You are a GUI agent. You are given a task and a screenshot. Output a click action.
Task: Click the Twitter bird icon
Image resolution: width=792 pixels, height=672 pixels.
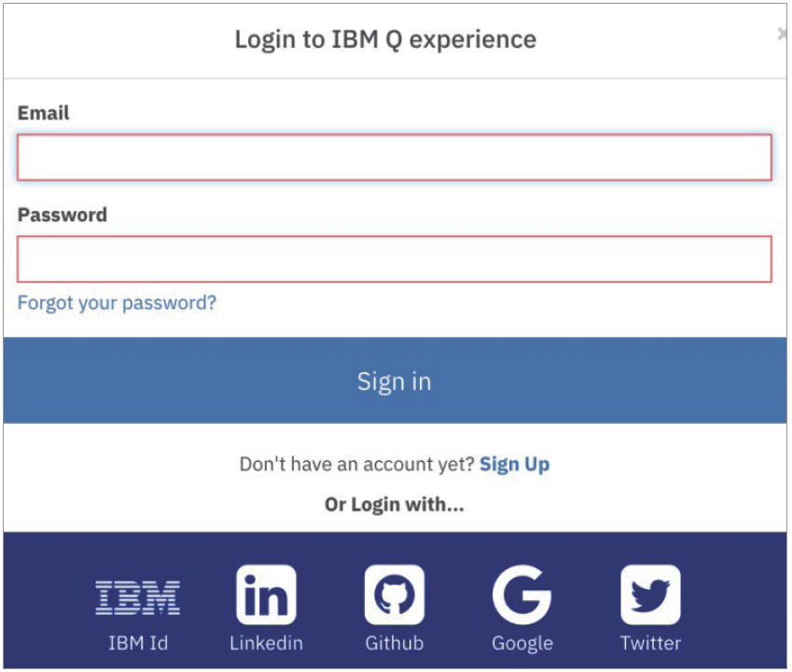click(x=650, y=595)
